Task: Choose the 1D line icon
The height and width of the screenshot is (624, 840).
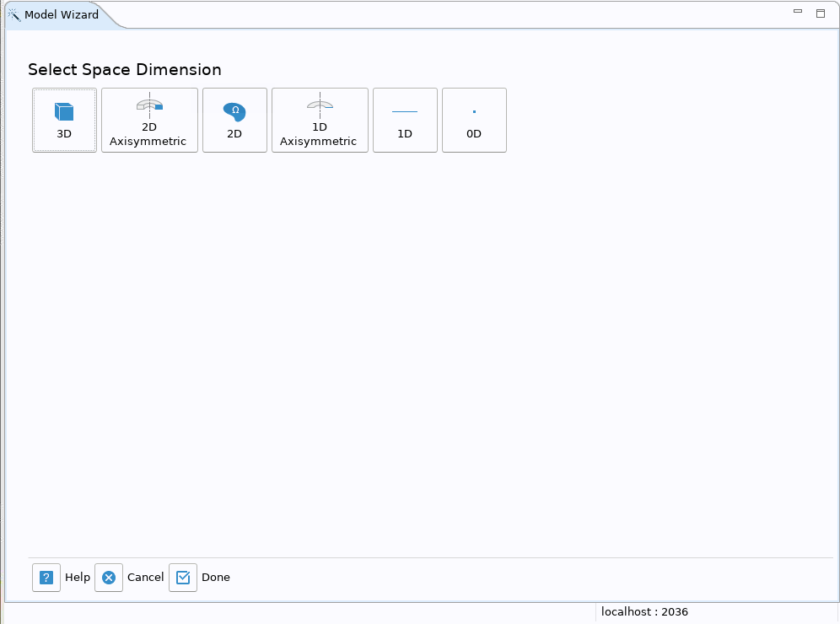Action: [405, 111]
